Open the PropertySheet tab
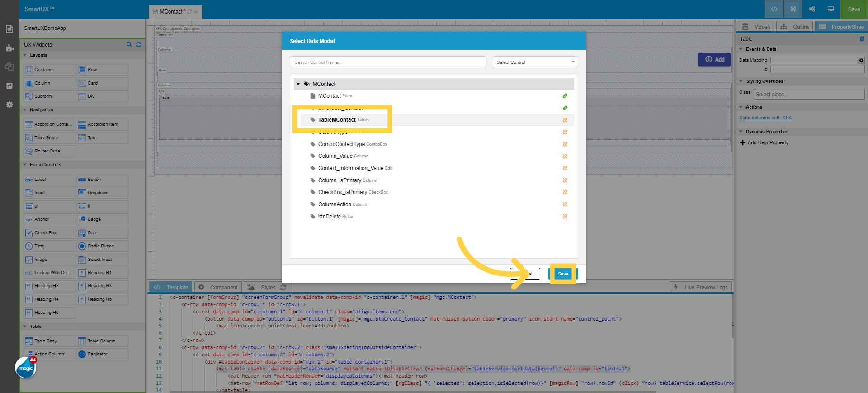This screenshot has height=393, width=868. click(841, 27)
